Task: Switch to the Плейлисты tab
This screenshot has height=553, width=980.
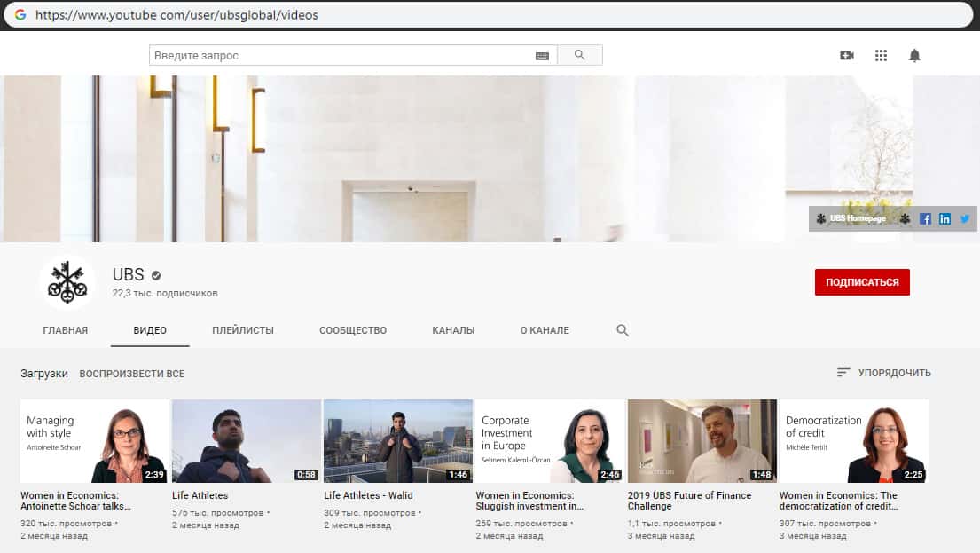Action: pyautogui.click(x=243, y=330)
